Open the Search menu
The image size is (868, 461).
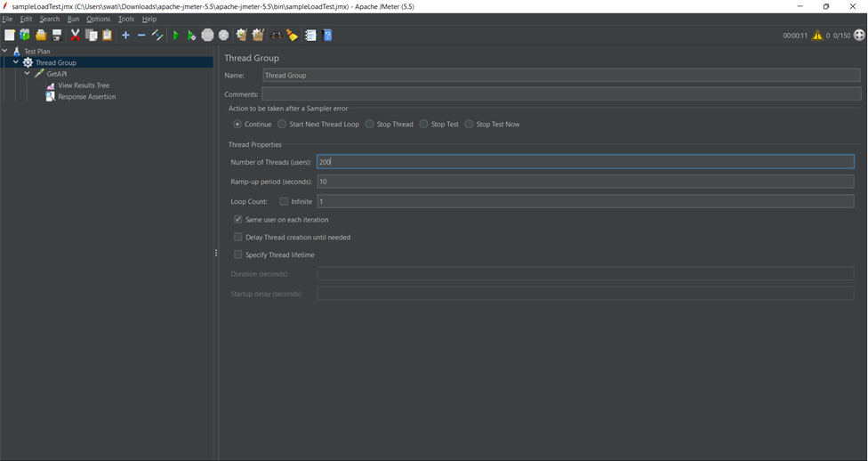(x=49, y=19)
